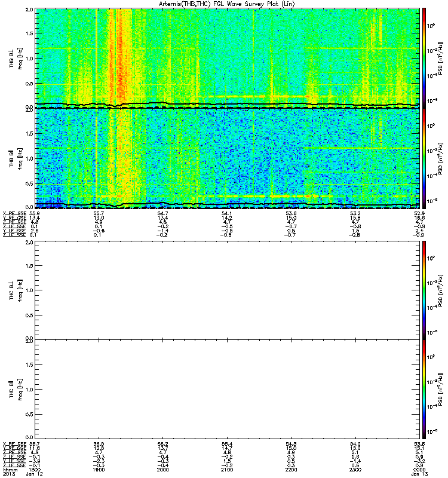Click the PSD [nT²/Hz] label of the top color bar
Image resolution: width=448 pixels, height=478 pixels.
[x=440, y=58]
